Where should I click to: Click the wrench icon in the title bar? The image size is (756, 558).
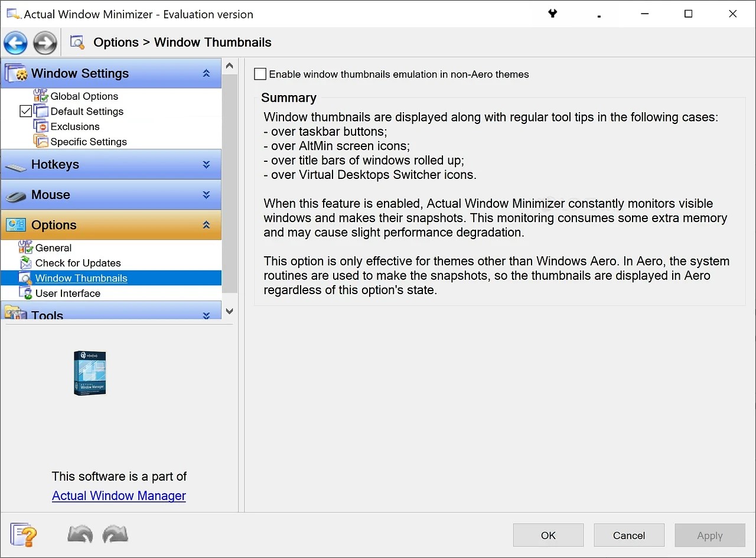point(552,13)
